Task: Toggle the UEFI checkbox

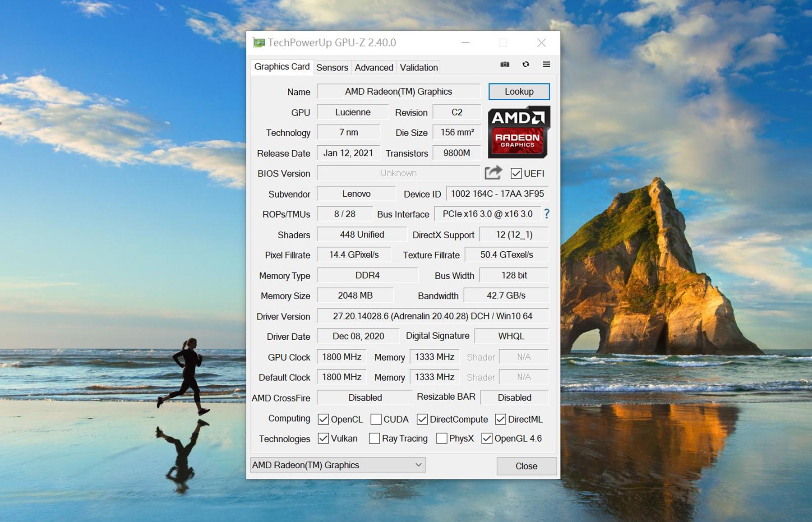Action: pos(516,173)
